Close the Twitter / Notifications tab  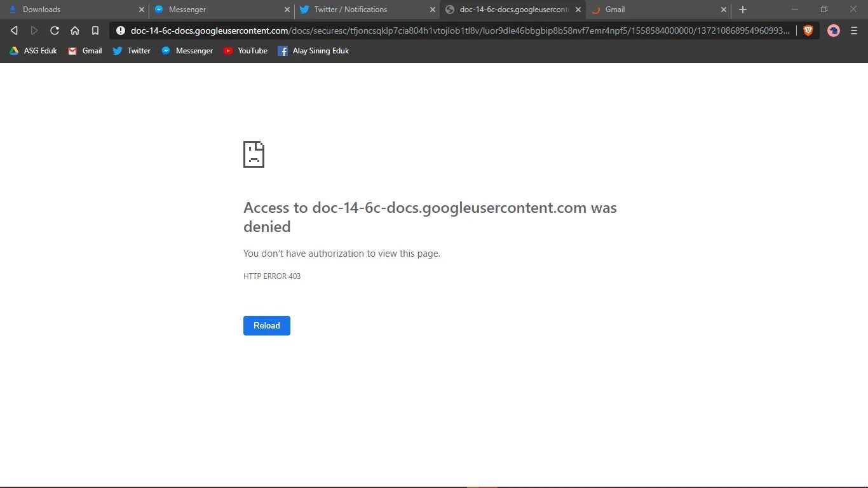[x=433, y=10]
